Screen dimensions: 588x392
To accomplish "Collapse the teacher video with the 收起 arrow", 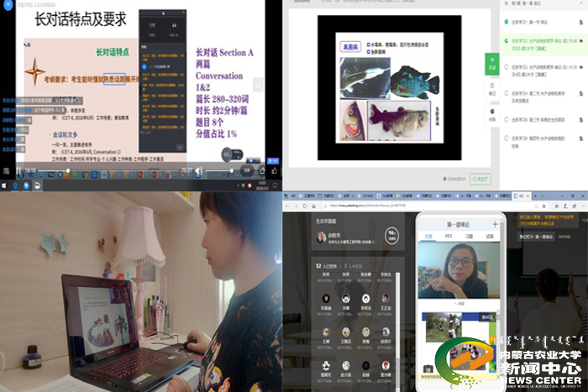I will pos(459,304).
